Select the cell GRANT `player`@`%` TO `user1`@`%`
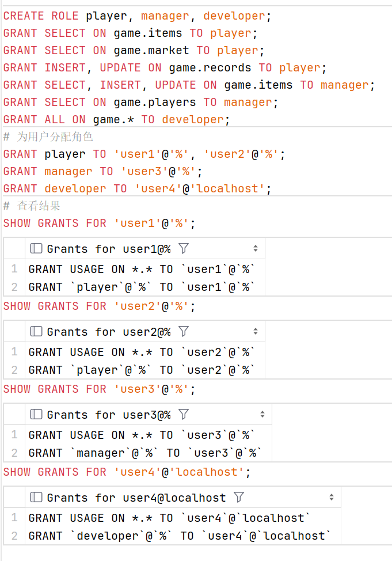The image size is (392, 561). pyautogui.click(x=145, y=287)
